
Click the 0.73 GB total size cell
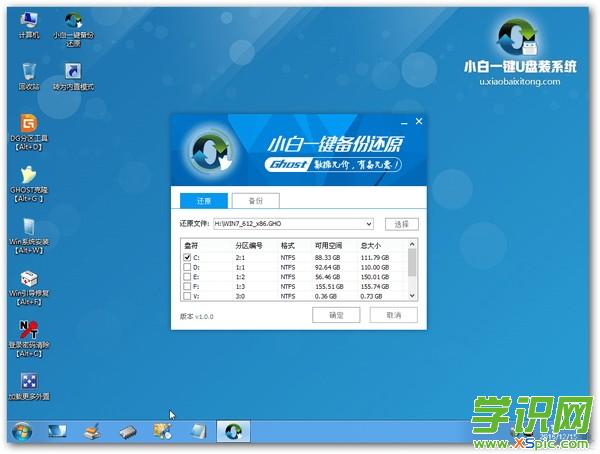click(x=371, y=296)
